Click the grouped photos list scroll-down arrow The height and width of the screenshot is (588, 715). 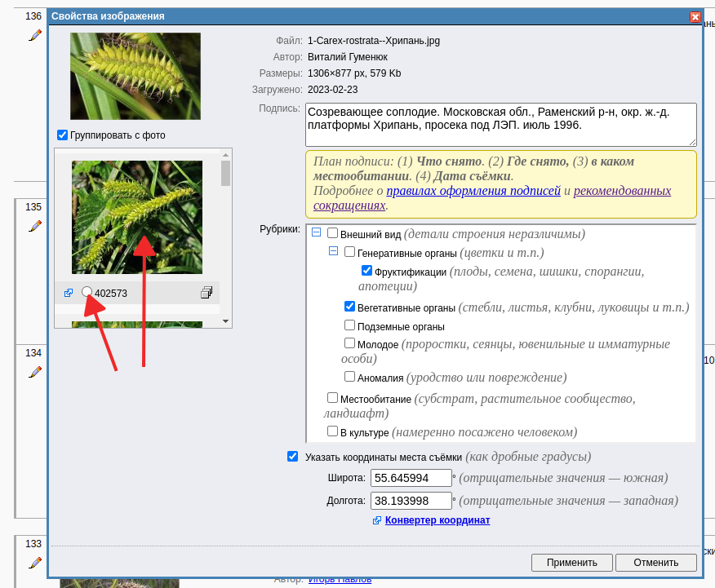[226, 322]
